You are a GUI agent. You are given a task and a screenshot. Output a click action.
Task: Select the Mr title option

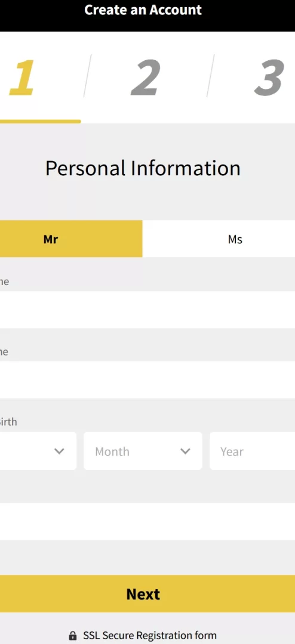pos(71,239)
